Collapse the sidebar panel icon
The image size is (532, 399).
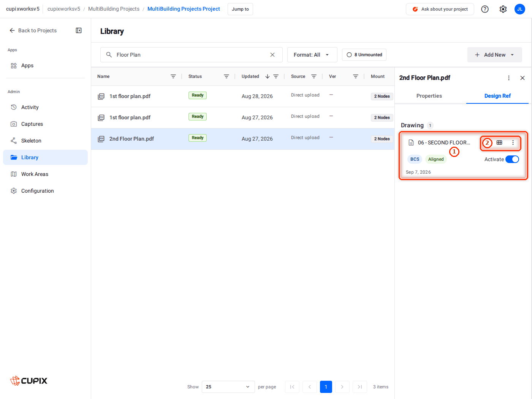(79, 30)
